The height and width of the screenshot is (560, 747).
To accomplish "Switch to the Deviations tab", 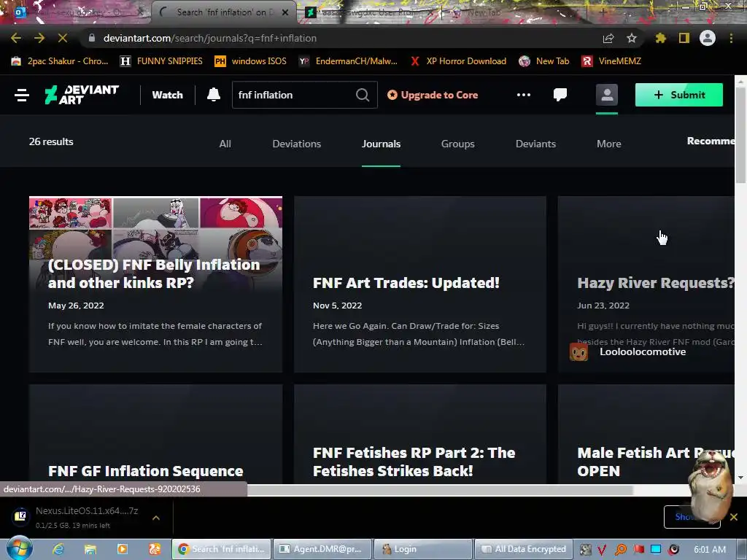I will point(296,144).
